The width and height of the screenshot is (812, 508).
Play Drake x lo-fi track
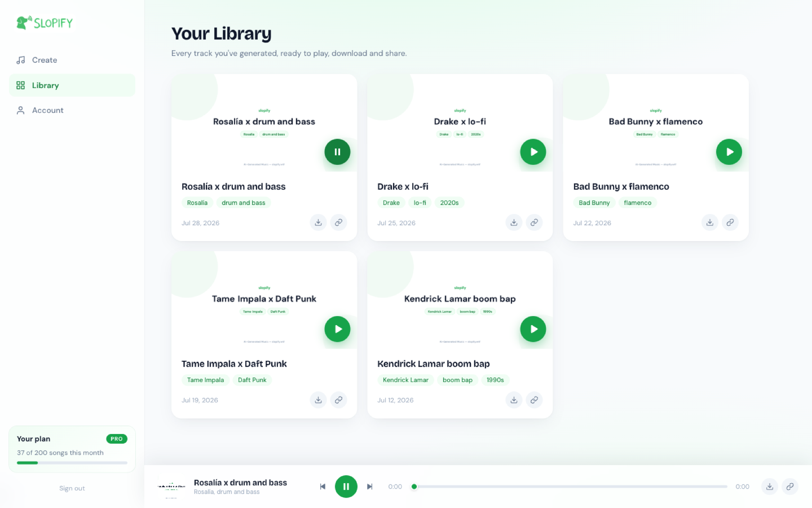click(x=533, y=152)
